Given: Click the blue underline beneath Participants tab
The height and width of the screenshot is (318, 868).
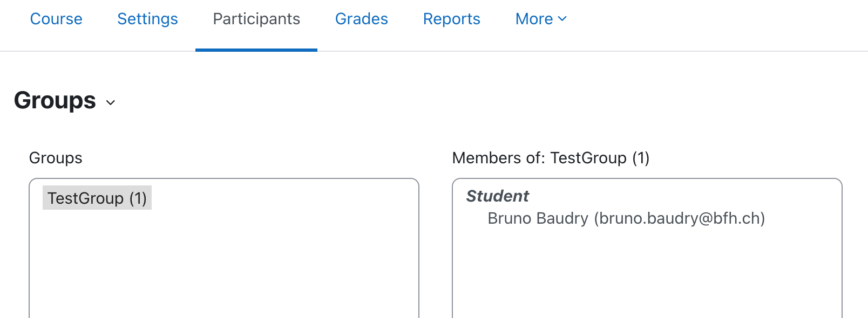Looking at the screenshot, I should 256,50.
